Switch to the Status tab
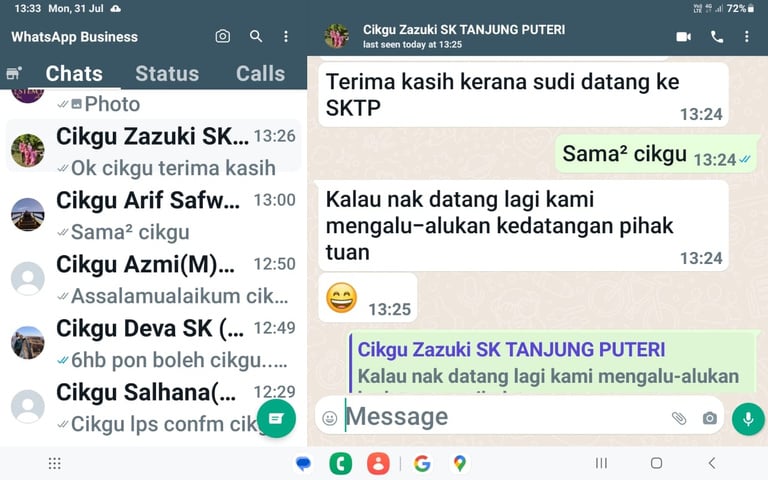The image size is (768, 480). 167,73
